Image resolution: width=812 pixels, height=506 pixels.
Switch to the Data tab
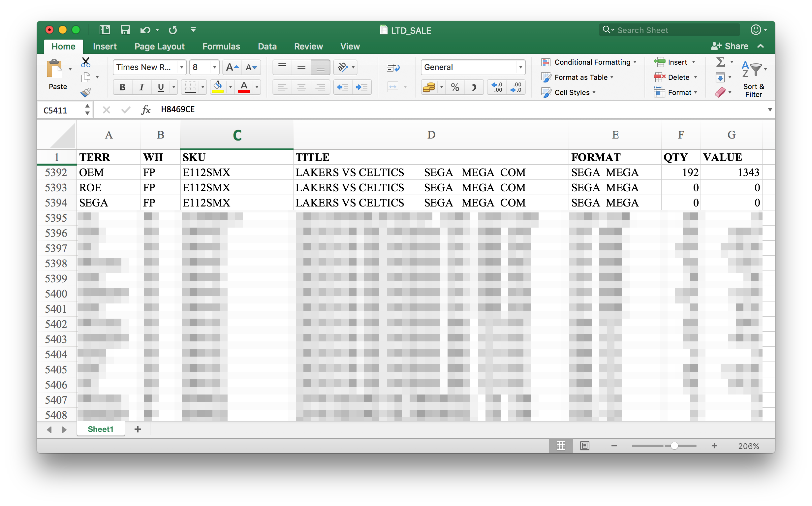point(267,47)
